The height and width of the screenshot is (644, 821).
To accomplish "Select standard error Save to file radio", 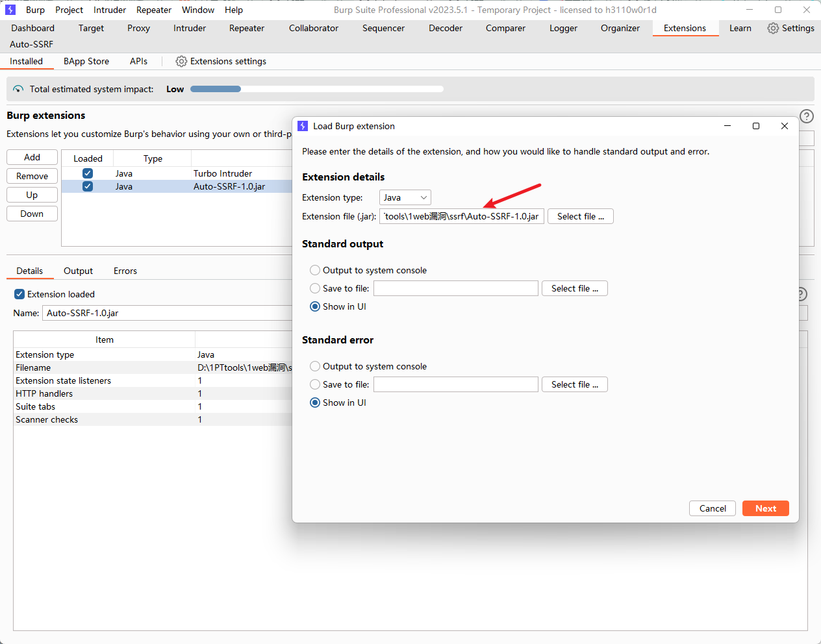I will [x=315, y=384].
